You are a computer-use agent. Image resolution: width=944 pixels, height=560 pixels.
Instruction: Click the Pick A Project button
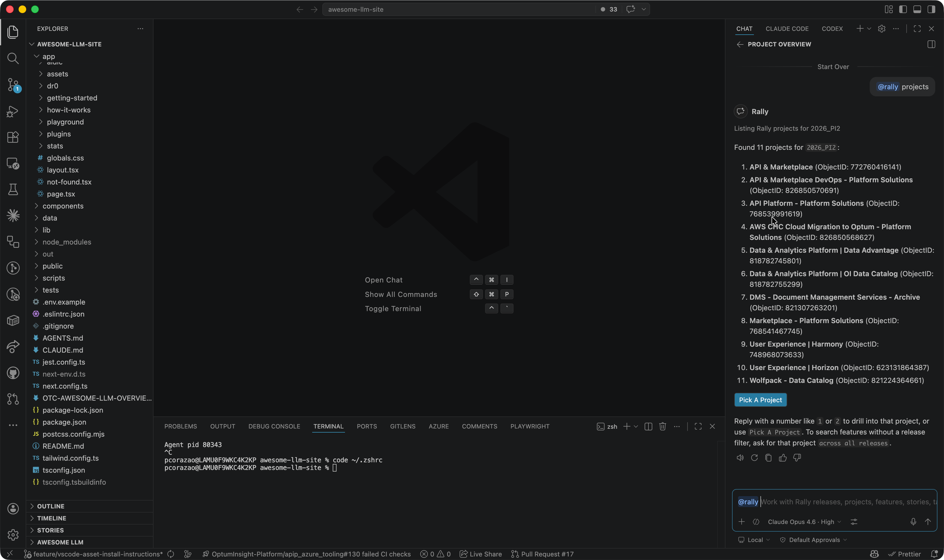760,400
